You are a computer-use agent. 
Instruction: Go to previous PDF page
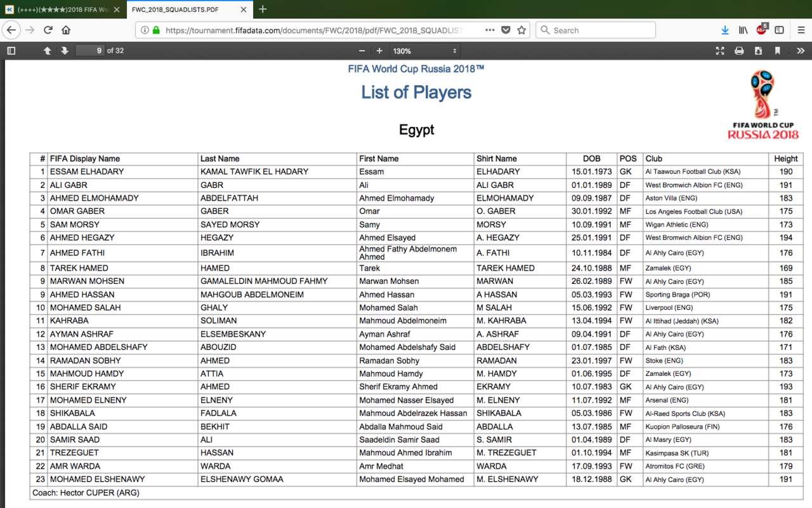tap(47, 51)
